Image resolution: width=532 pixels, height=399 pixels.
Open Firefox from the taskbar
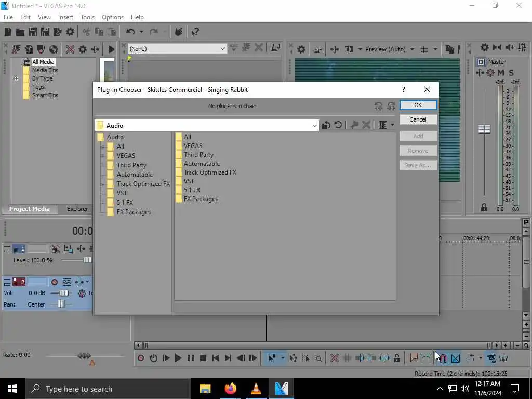[230, 389]
